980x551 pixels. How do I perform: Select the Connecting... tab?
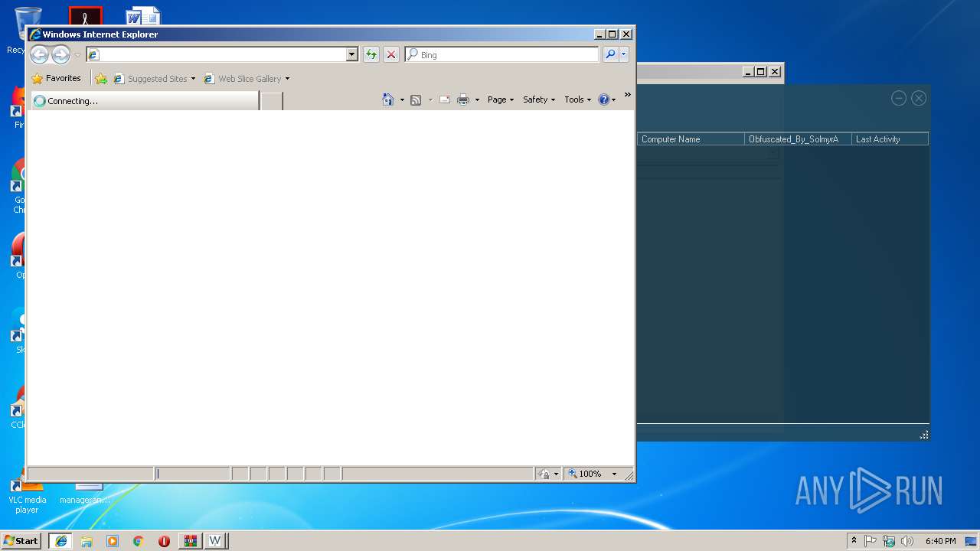[144, 100]
